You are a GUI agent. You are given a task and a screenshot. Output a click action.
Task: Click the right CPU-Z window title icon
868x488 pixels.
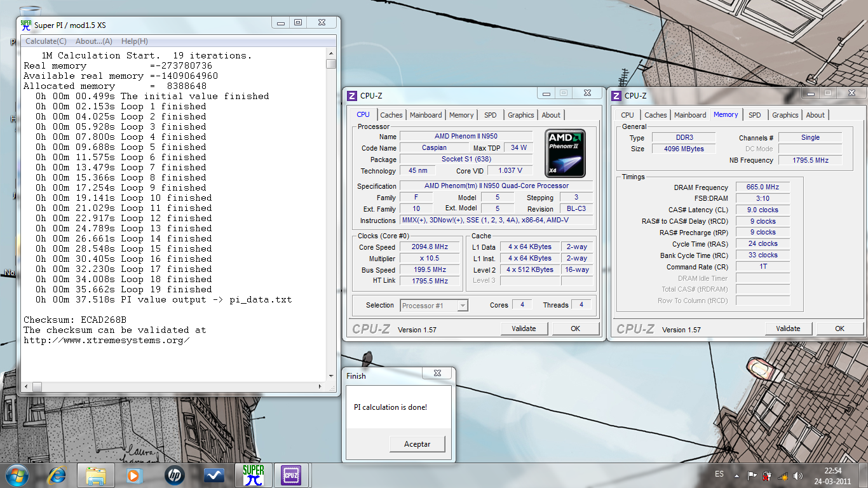pos(616,96)
